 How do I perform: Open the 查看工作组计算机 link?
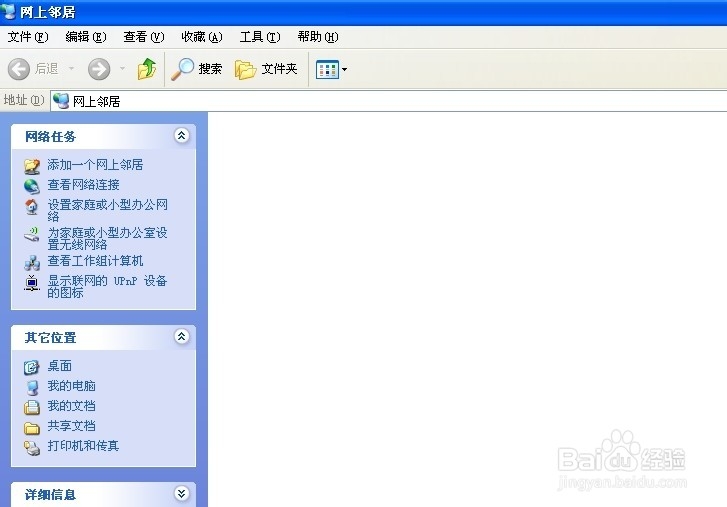coord(95,261)
